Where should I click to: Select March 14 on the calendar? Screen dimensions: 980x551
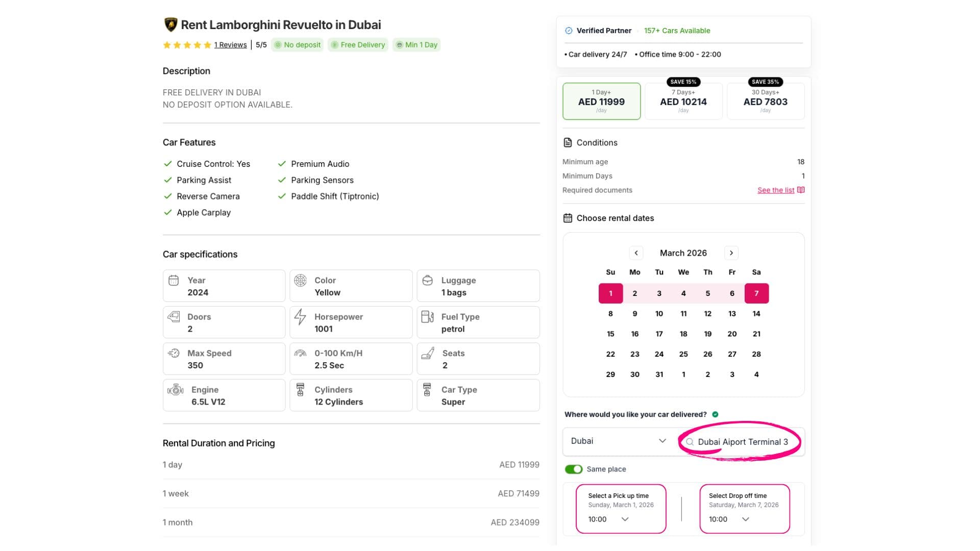(x=756, y=314)
